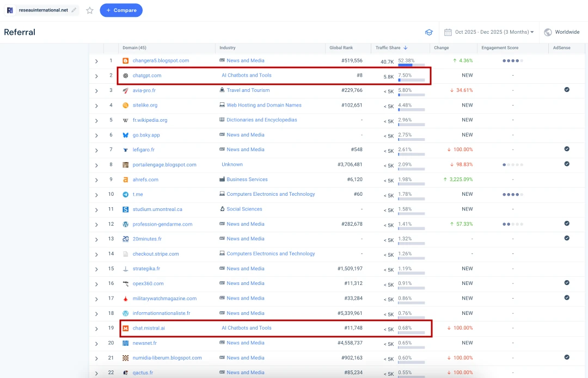Expand row 1 changera5.blogspot.com
The image size is (588, 378).
96,61
